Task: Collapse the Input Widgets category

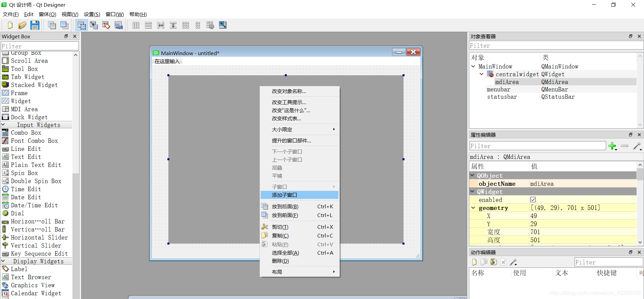Action: click(x=3, y=125)
